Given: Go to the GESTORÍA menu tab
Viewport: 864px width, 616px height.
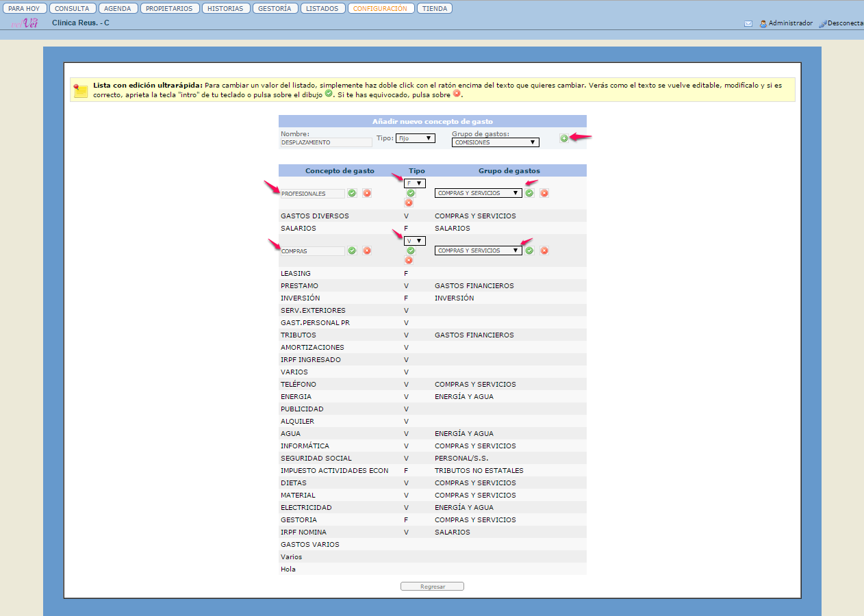Looking at the screenshot, I should (275, 9).
